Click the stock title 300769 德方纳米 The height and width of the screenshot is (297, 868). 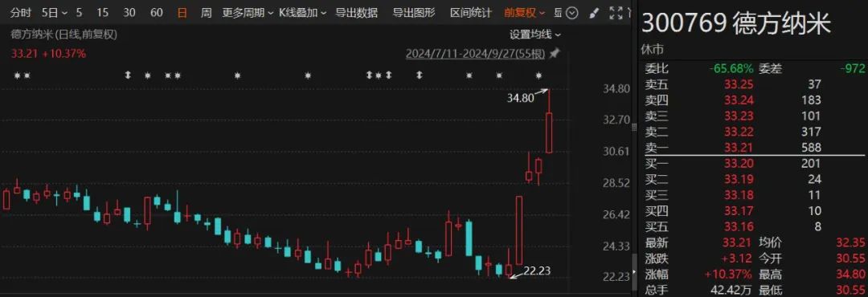click(x=736, y=24)
